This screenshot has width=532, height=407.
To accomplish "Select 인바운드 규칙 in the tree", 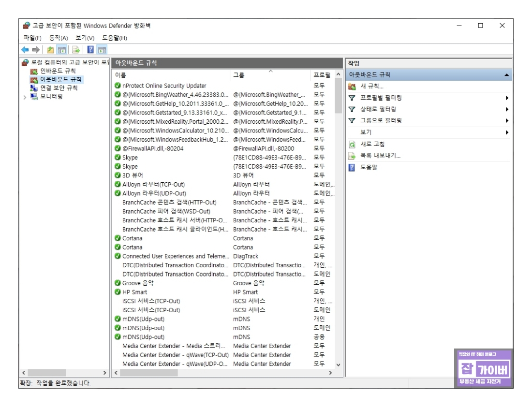I will pos(58,71).
